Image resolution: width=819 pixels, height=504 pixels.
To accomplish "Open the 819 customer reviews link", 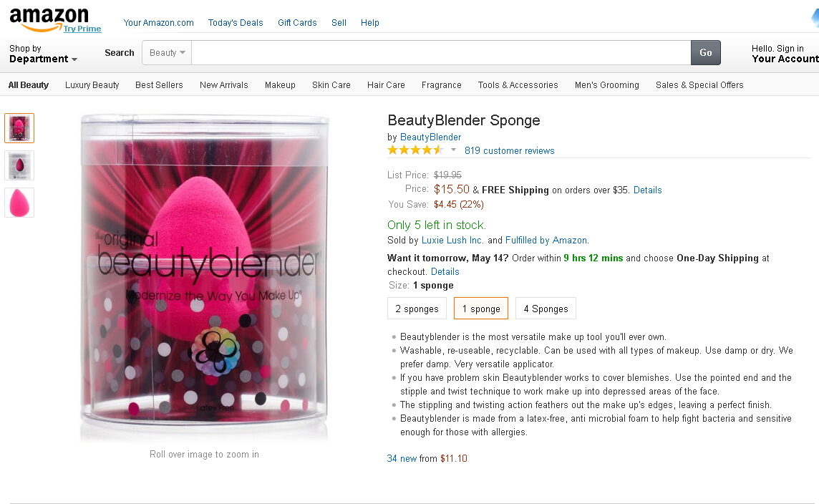I will [x=509, y=150].
